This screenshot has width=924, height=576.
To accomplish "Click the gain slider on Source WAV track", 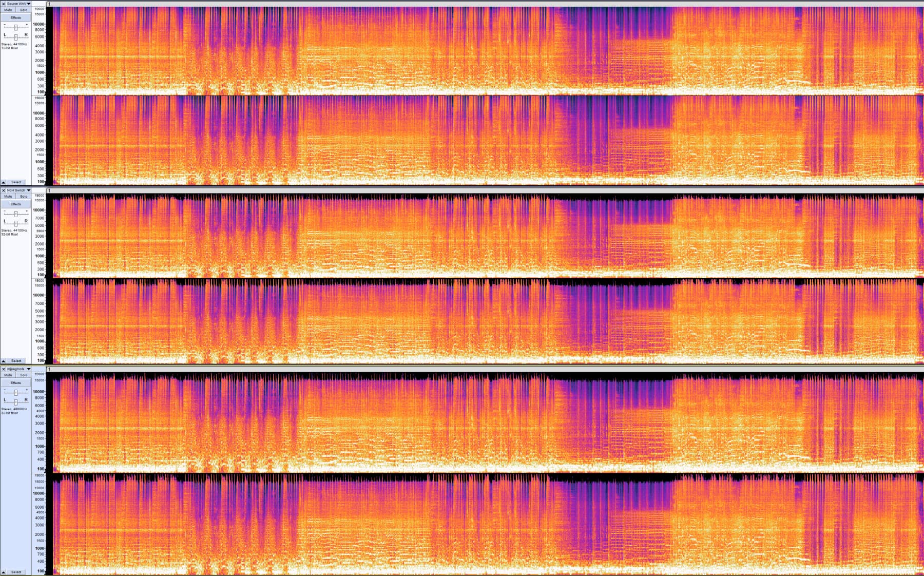I will (16, 27).
